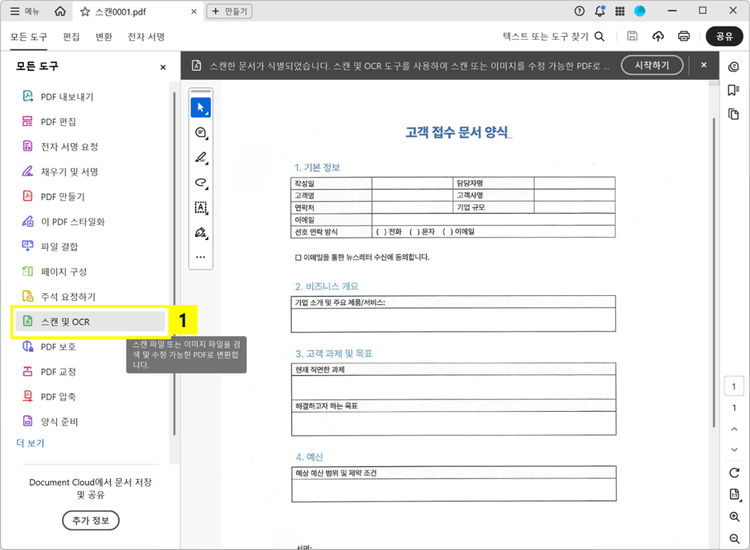Open 전자 서명 요청 tool
This screenshot has height=550, width=750.
[90, 146]
